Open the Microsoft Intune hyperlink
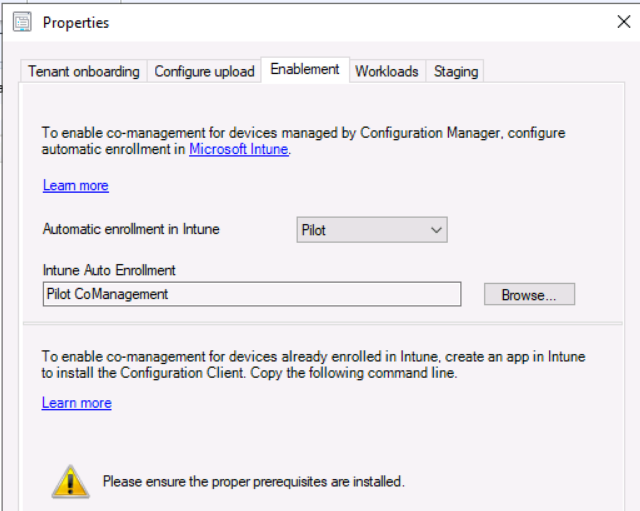Screen dimensions: 640x511 (x=238, y=150)
